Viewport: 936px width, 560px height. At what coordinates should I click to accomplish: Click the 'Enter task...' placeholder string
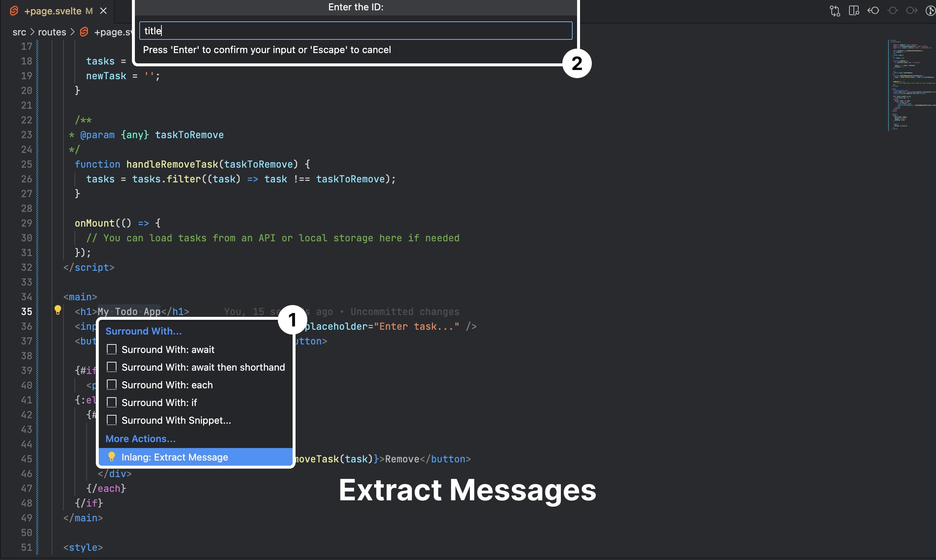[x=417, y=326]
